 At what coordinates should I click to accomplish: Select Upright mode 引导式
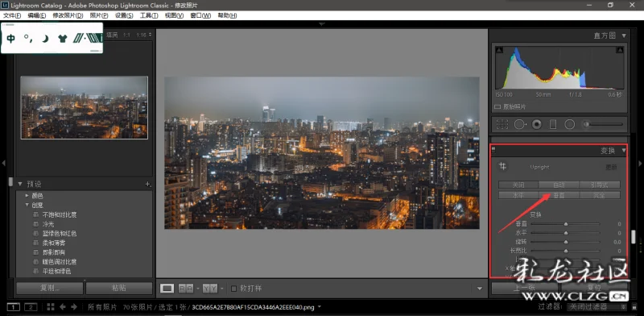pos(600,185)
